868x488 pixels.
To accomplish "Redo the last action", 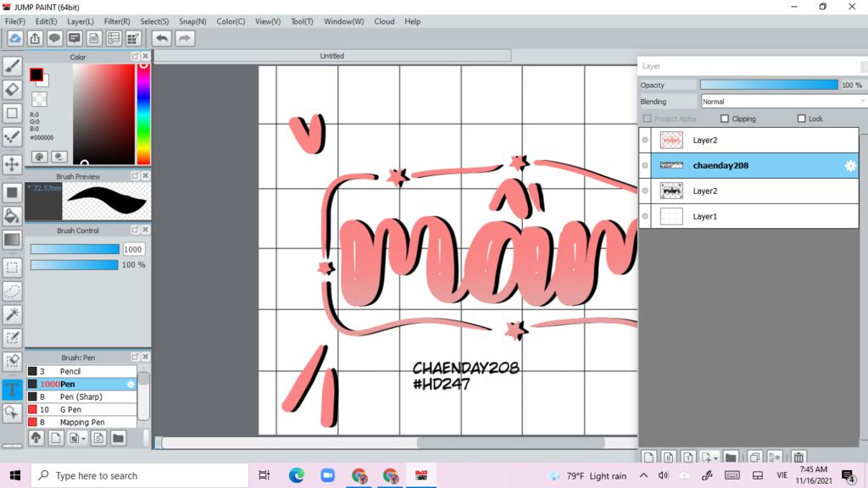I will coord(185,38).
